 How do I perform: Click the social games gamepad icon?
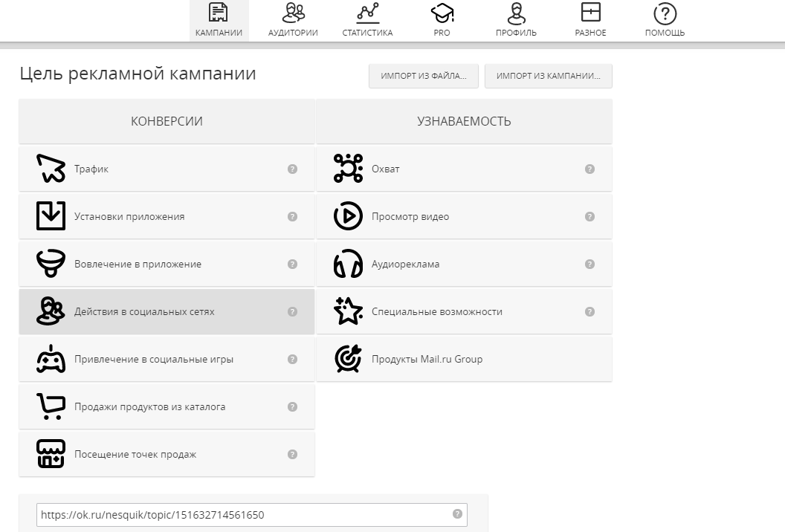tap(51, 359)
